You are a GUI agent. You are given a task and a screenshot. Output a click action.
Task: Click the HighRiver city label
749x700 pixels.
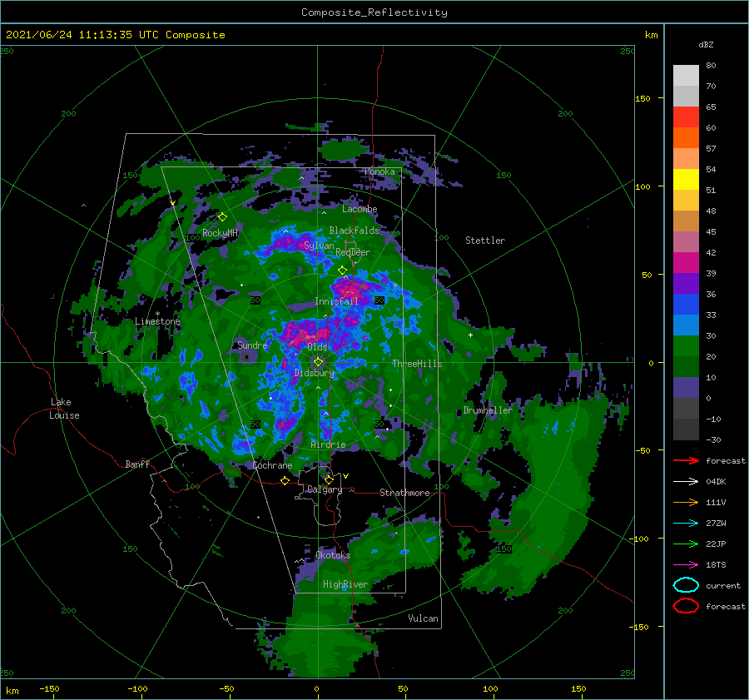tap(345, 584)
